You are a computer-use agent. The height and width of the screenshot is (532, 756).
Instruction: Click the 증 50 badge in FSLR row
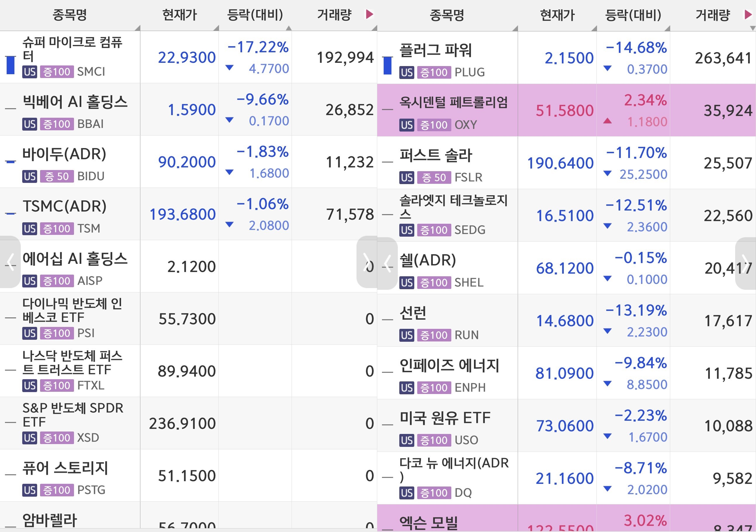(x=434, y=178)
